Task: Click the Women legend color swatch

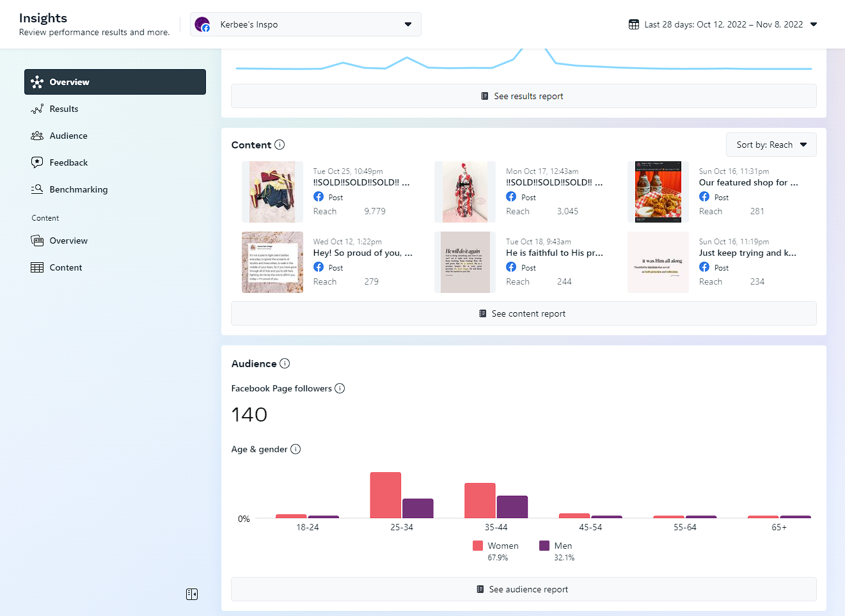Action: coord(478,546)
